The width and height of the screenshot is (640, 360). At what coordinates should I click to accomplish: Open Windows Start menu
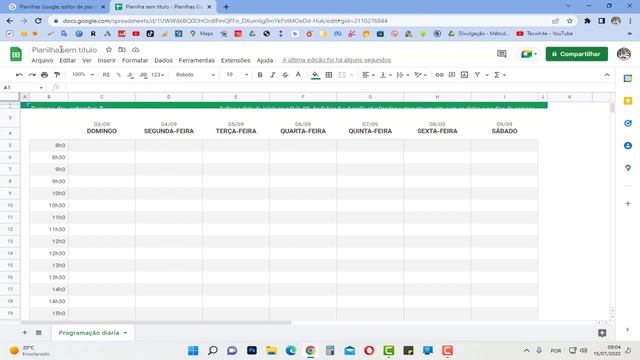pos(193,351)
